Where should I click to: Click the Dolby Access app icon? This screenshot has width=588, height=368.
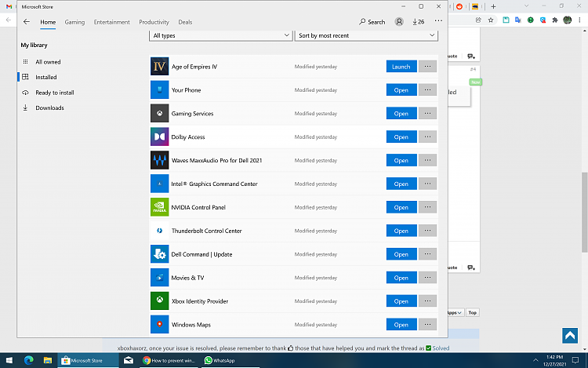click(159, 137)
